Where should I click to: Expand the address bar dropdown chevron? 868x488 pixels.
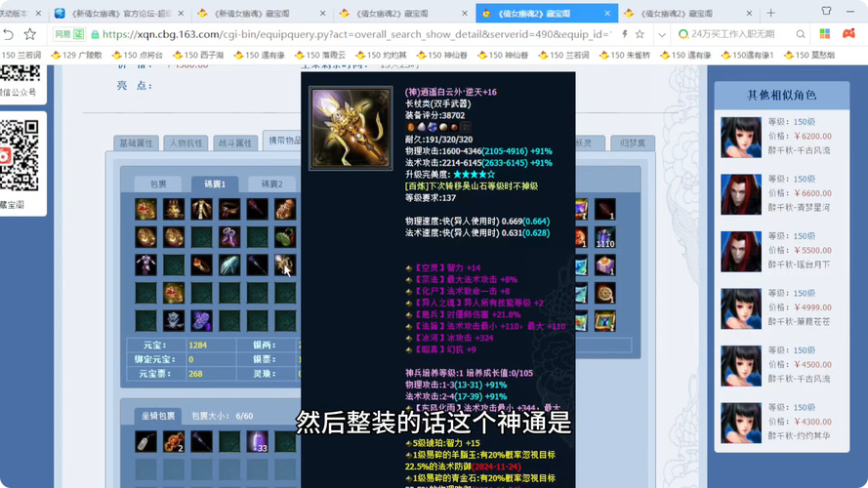(662, 35)
